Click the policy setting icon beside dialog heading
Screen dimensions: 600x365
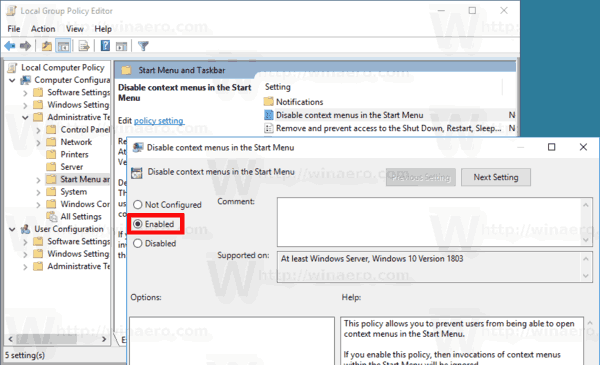click(137, 173)
